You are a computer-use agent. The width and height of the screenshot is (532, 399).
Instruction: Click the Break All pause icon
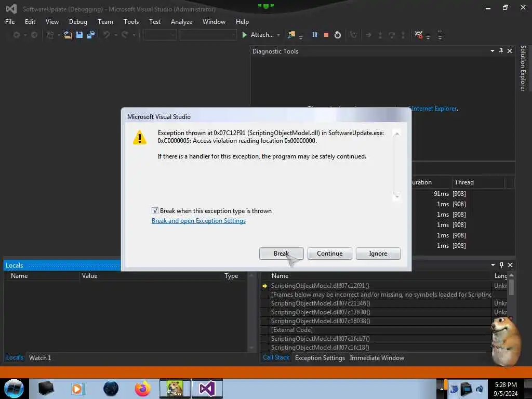tap(314, 35)
